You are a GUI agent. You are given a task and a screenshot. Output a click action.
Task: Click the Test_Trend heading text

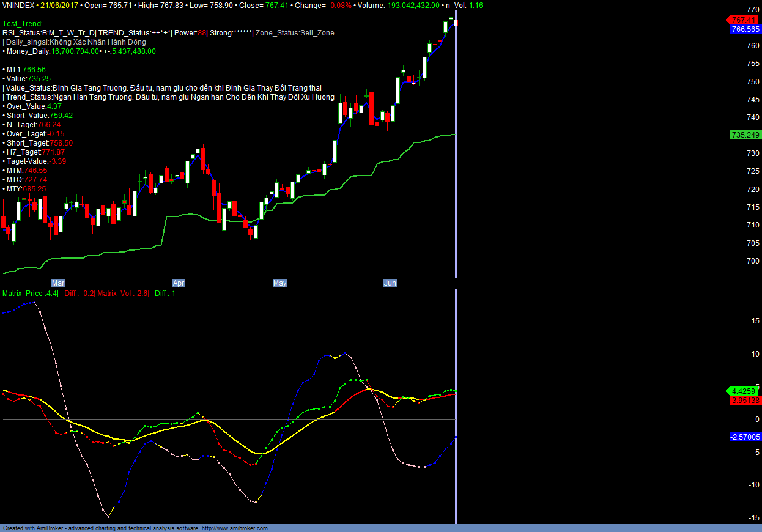pos(23,24)
